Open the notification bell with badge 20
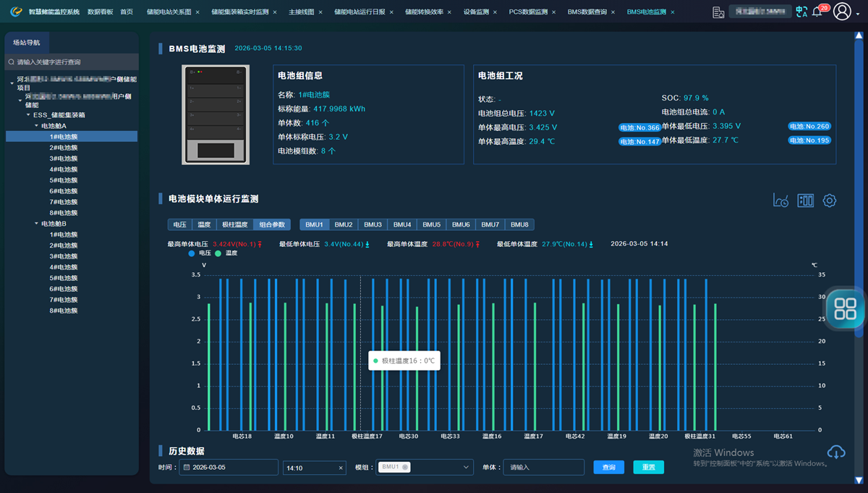868x493 pixels. pos(817,12)
